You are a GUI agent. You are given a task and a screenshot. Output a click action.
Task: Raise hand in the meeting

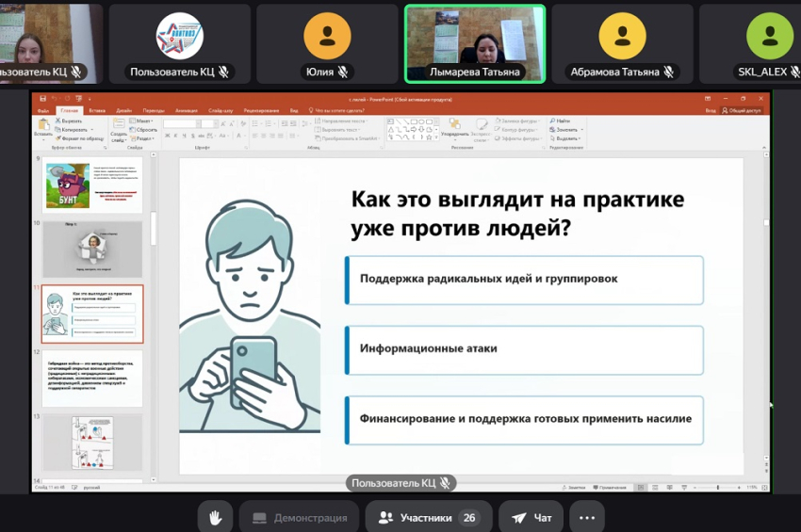[215, 518]
